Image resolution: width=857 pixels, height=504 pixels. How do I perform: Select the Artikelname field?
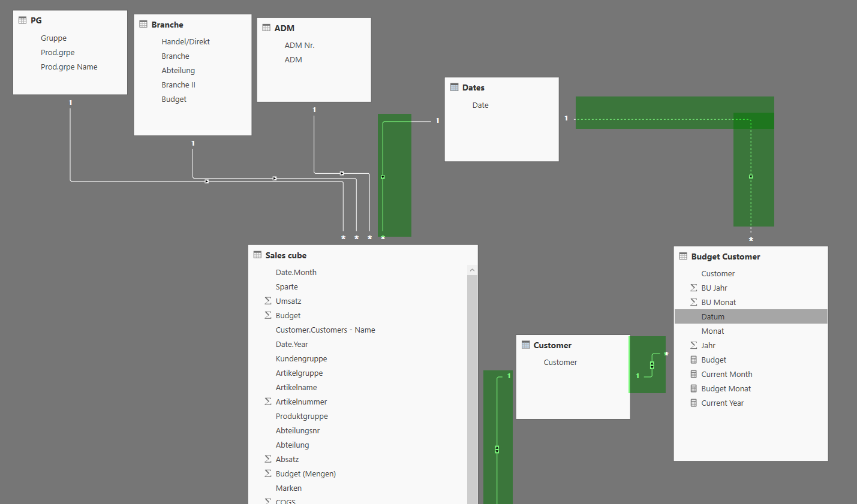[296, 387]
